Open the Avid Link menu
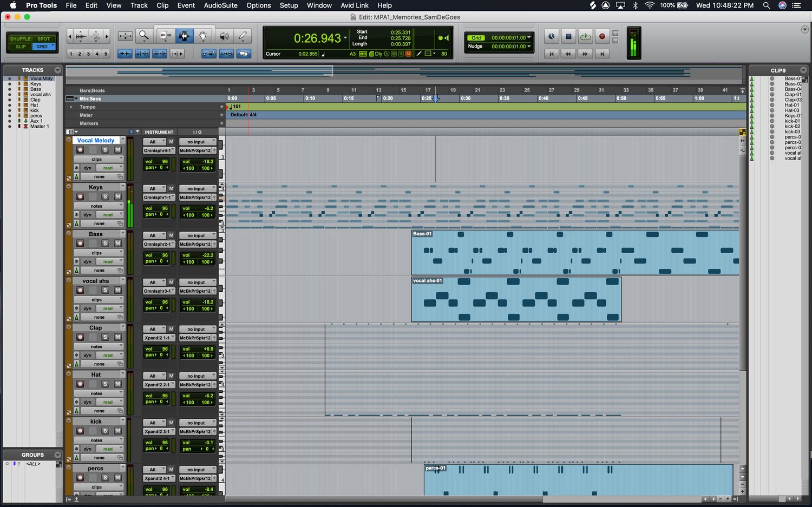 click(355, 5)
